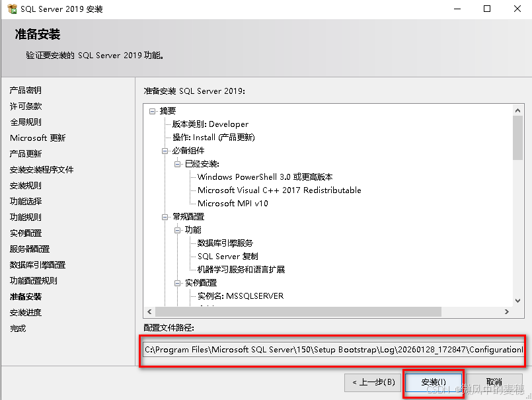Image resolution: width=532 pixels, height=400 pixels.
Task: Click the 取消 button
Action: pyautogui.click(x=494, y=382)
